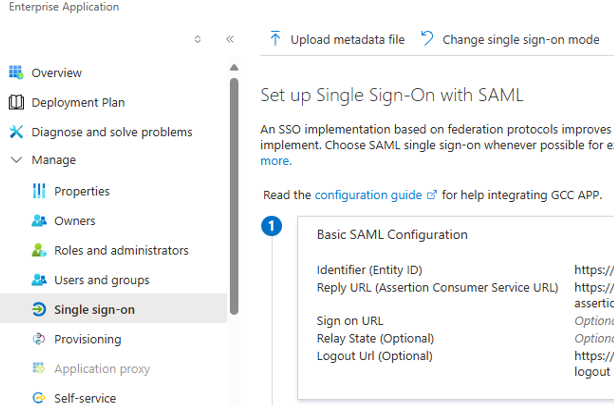Collapse the Manage section chevron
Viewport: 614px width, 406px height.
pos(16,160)
